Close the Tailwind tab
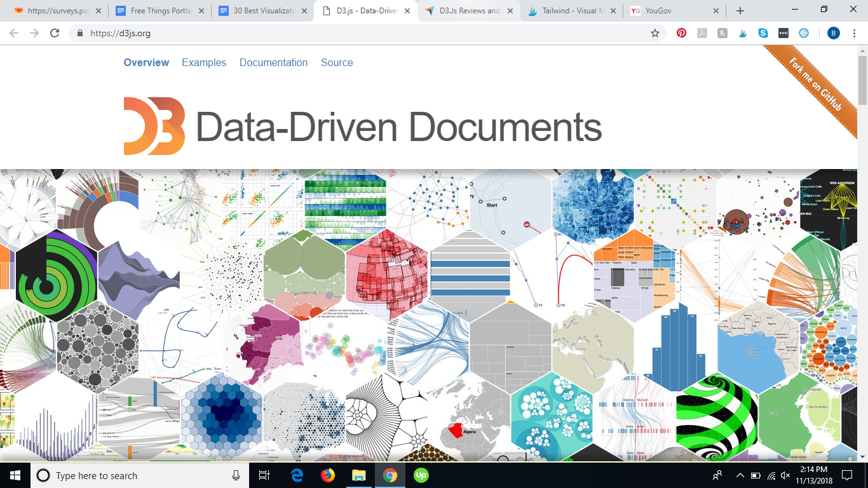This screenshot has width=868, height=488. [x=613, y=11]
